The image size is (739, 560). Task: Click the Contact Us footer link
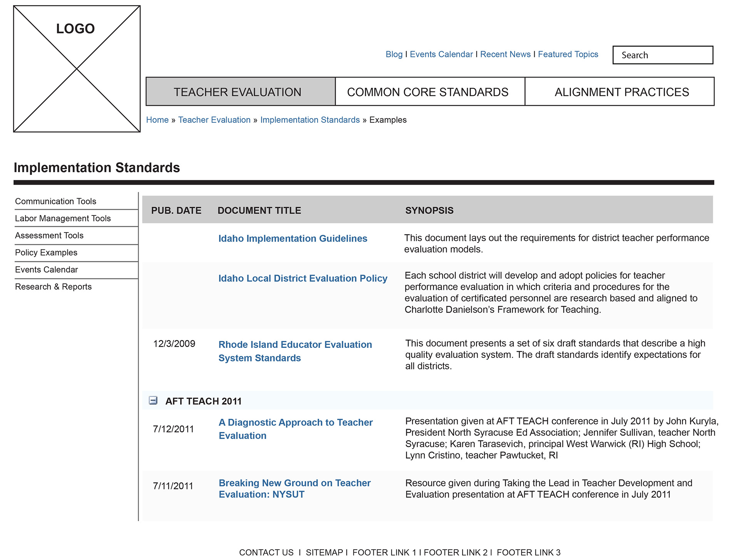[266, 552]
